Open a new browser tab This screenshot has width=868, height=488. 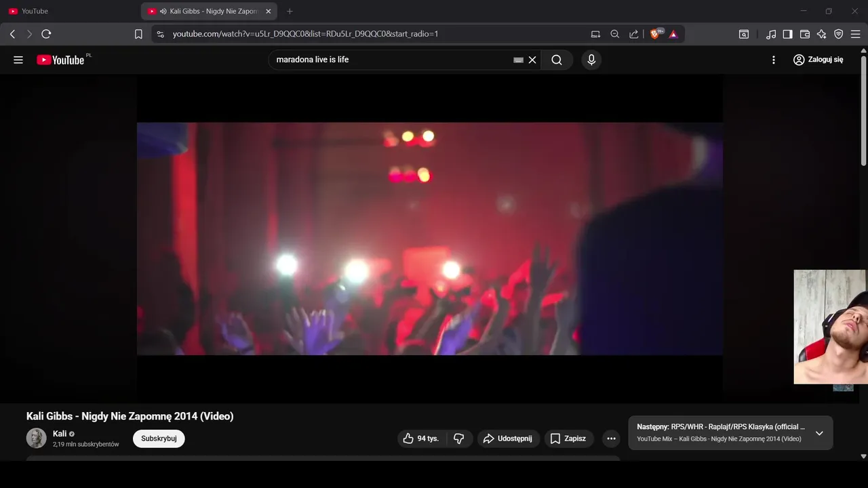pyautogui.click(x=290, y=12)
